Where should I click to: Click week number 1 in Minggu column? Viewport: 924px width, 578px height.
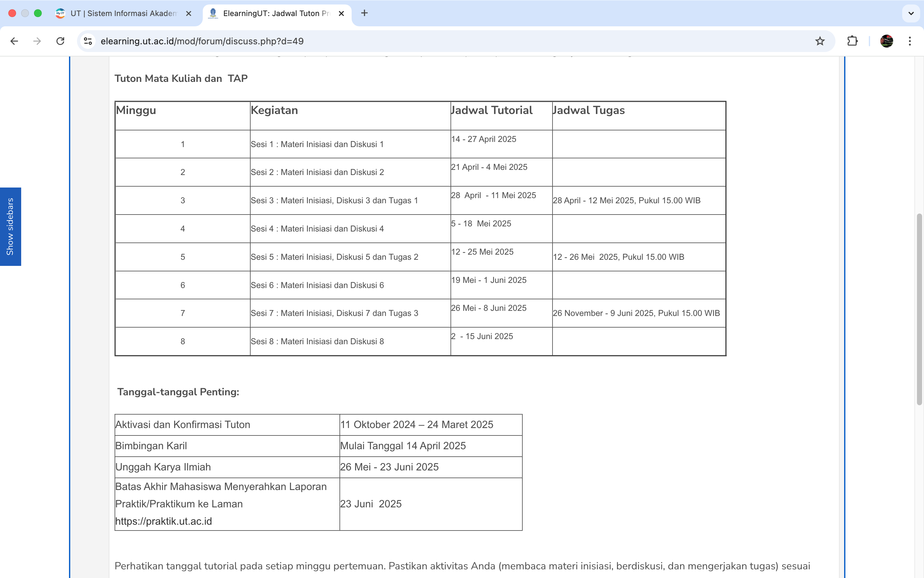(183, 144)
